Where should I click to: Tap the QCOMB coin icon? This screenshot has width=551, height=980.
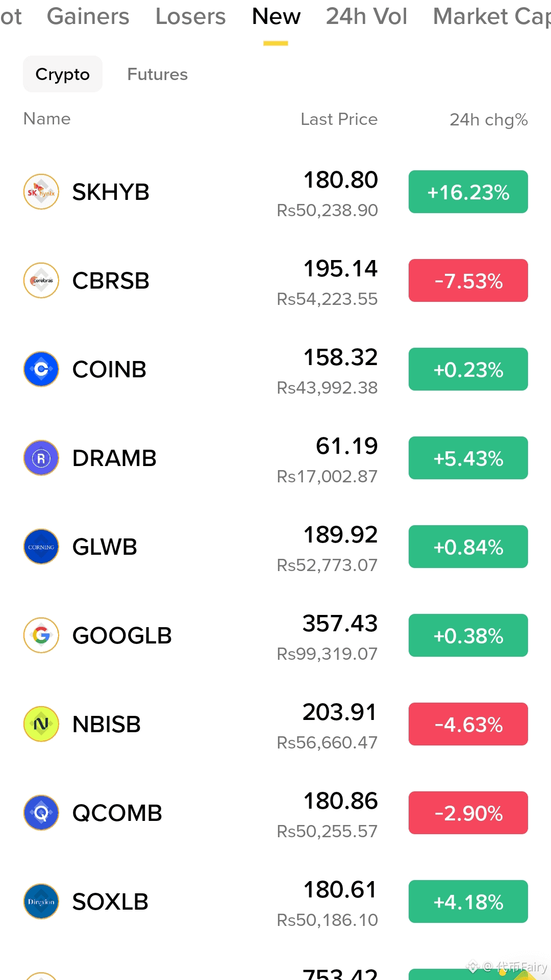[x=41, y=813]
